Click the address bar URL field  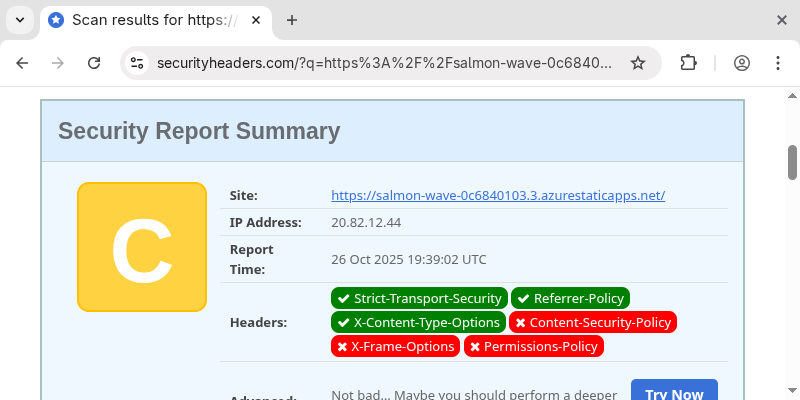coord(384,63)
